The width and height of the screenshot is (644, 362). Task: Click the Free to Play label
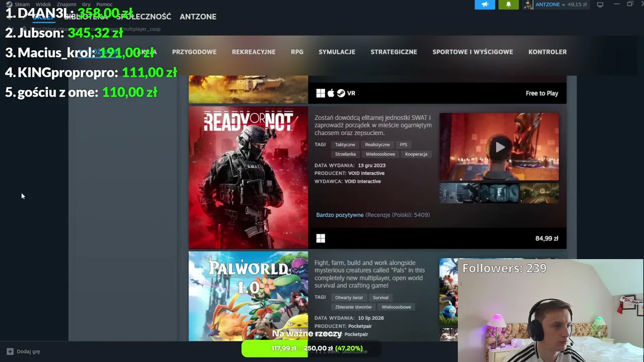(542, 93)
